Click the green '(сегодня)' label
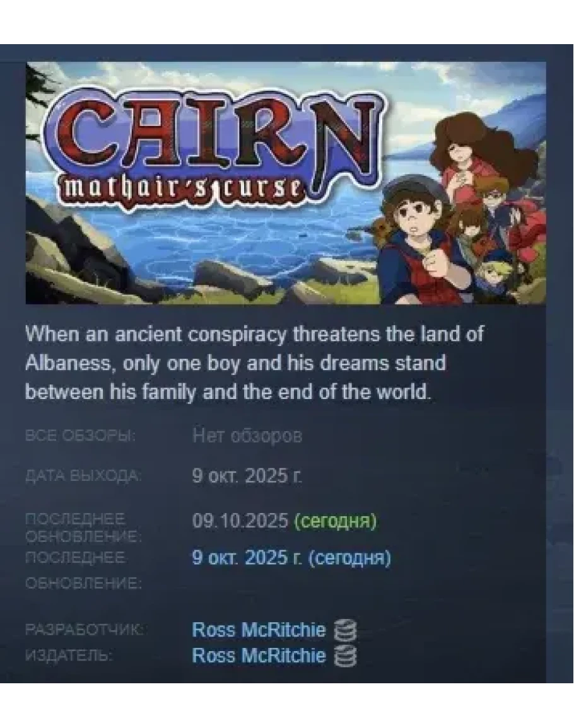 [x=335, y=521]
